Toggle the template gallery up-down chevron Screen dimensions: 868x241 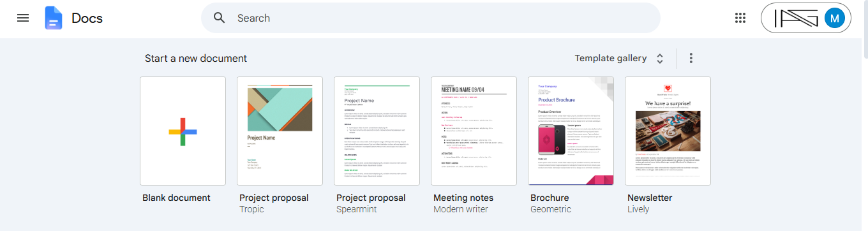tap(660, 59)
